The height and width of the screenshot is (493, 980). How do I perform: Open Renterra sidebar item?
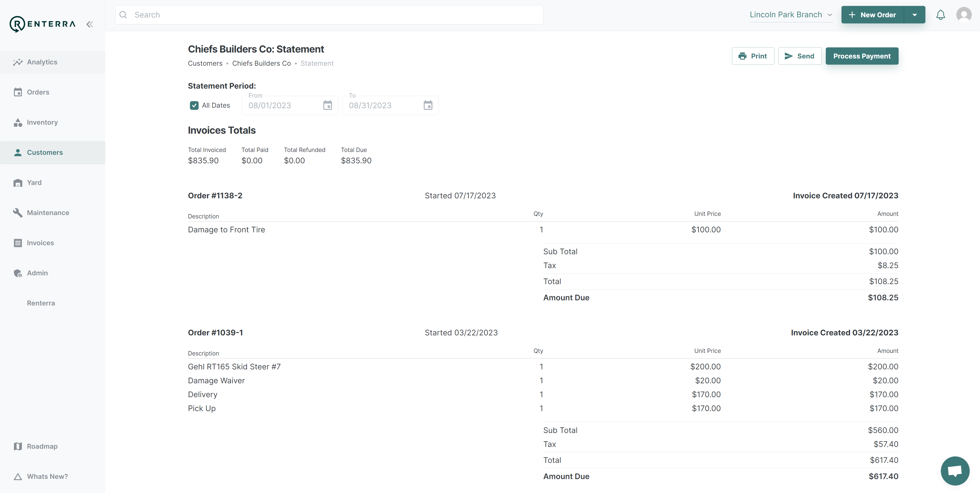click(53, 303)
